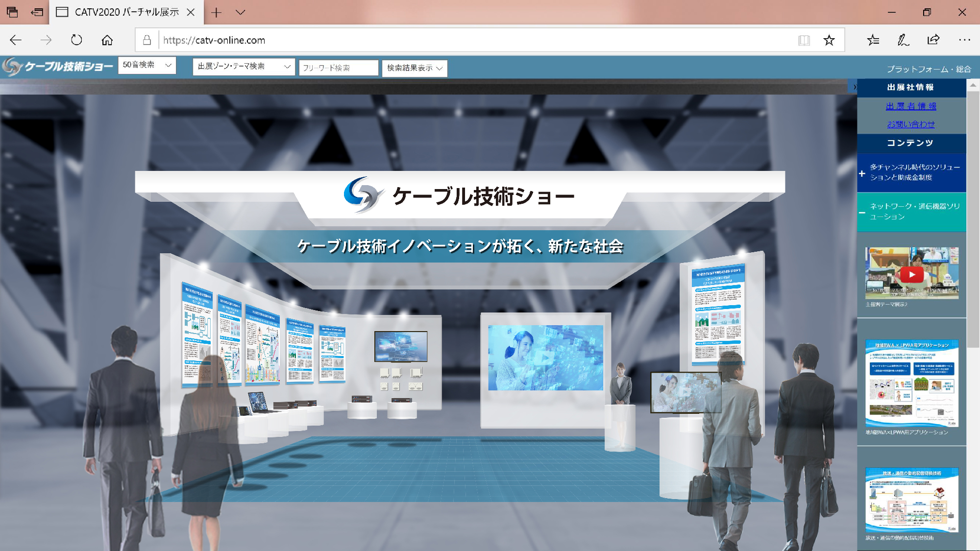Open the tabs you've set aside icon

12,12
